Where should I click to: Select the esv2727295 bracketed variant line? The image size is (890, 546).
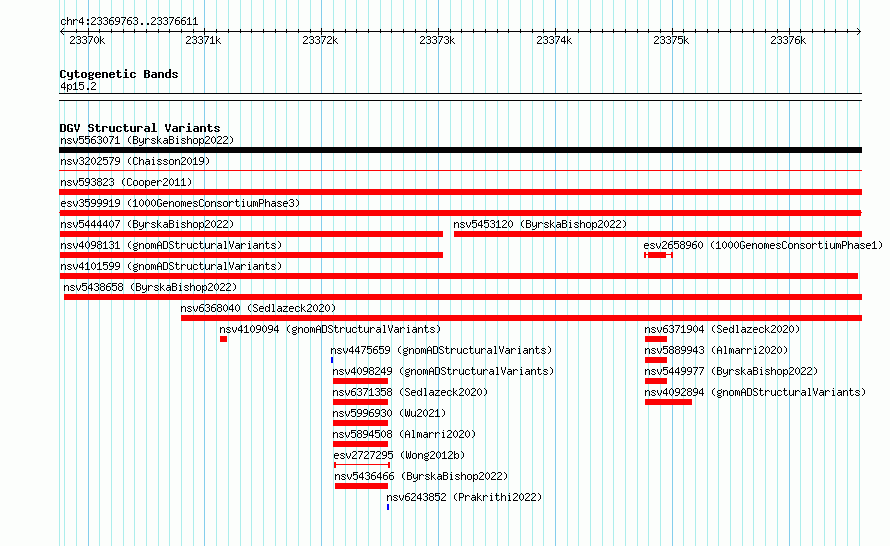(362, 465)
